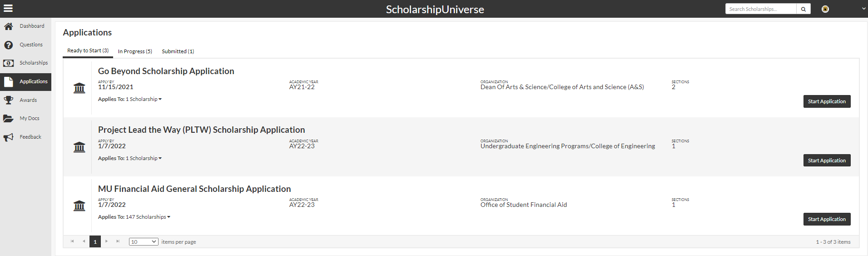This screenshot has height=256, width=868.
Task: Open the top-right account dropdown arrow
Action: [863, 9]
